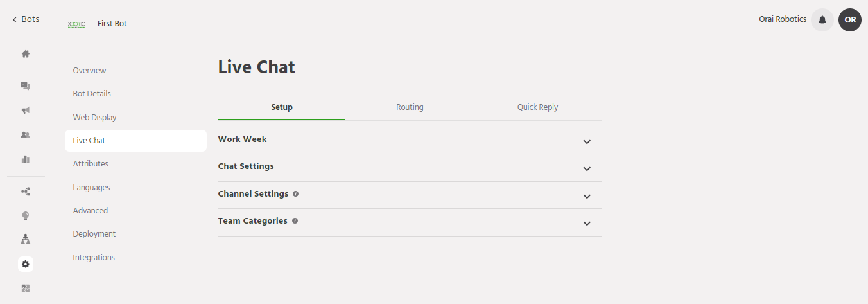
Task: Click the flow builder nodes icon
Action: click(26, 192)
